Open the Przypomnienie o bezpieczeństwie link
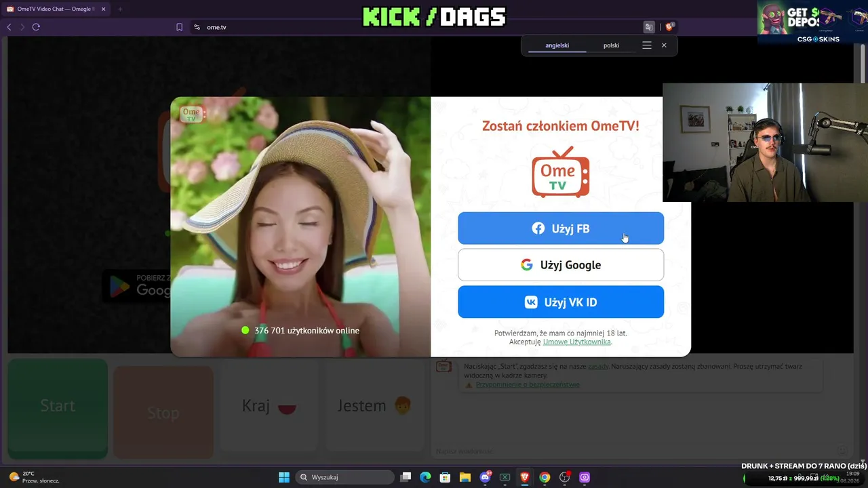 [x=528, y=384]
